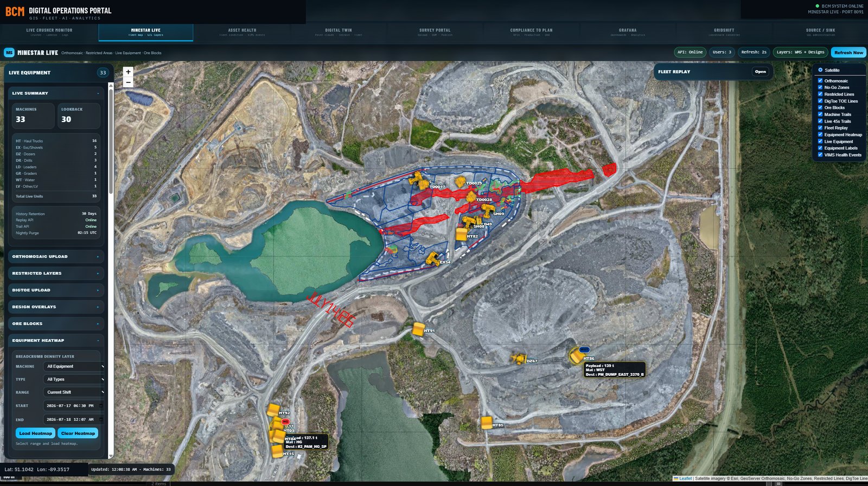The image size is (868, 486).
Task: Toggle the Restricted Lines layer checkbox
Action: coord(820,94)
